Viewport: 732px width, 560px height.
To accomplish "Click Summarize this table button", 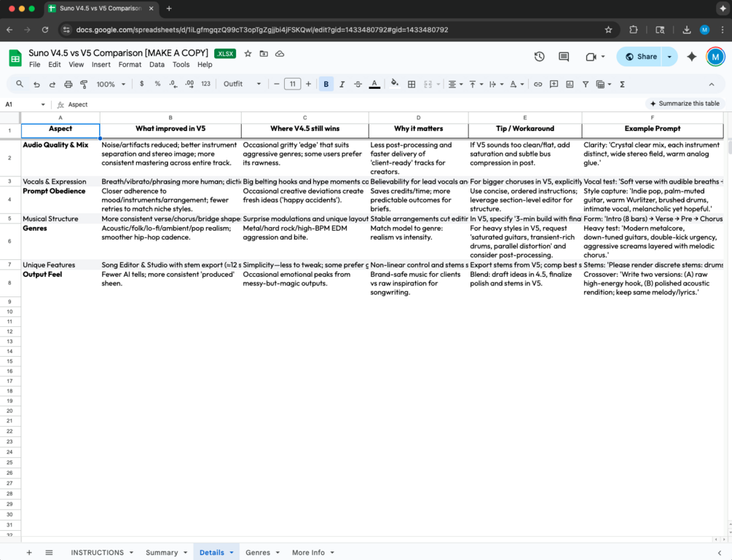I will (685, 103).
